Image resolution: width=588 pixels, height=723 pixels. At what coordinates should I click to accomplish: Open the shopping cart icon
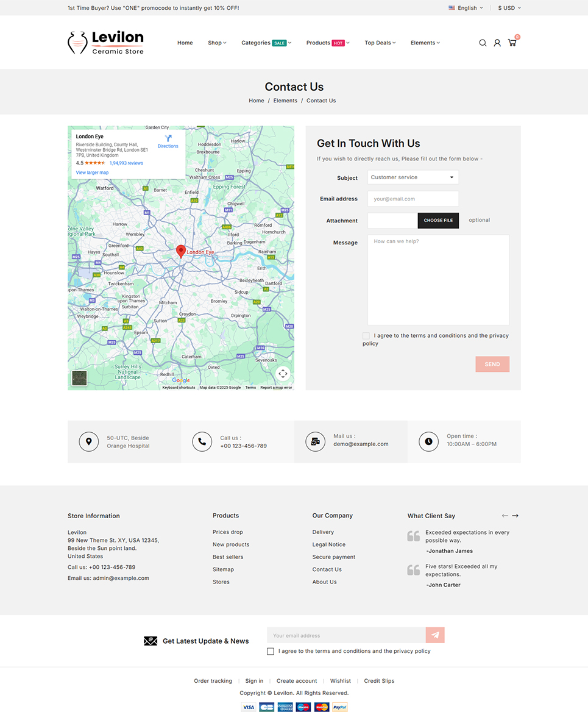512,43
